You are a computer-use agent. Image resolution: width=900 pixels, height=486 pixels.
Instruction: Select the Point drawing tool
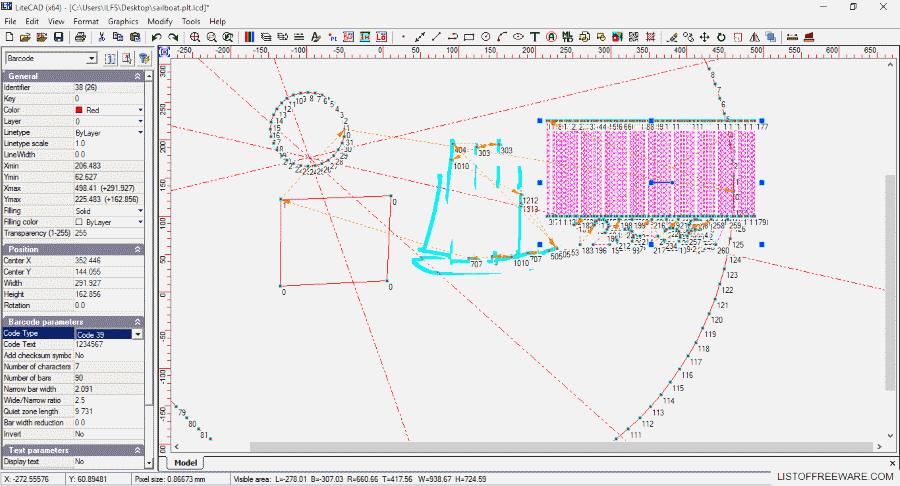pyautogui.click(x=403, y=37)
